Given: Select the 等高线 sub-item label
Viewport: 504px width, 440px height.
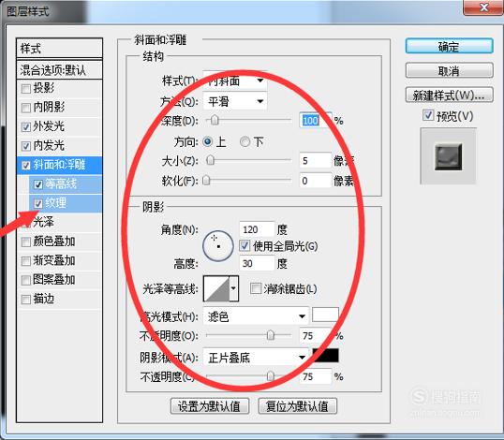Looking at the screenshot, I should [x=61, y=184].
